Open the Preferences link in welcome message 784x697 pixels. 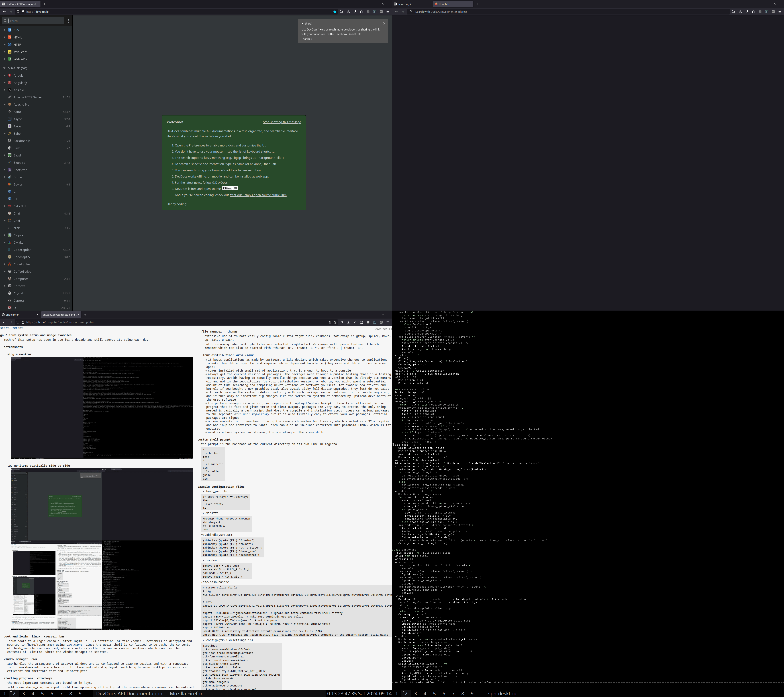click(197, 145)
